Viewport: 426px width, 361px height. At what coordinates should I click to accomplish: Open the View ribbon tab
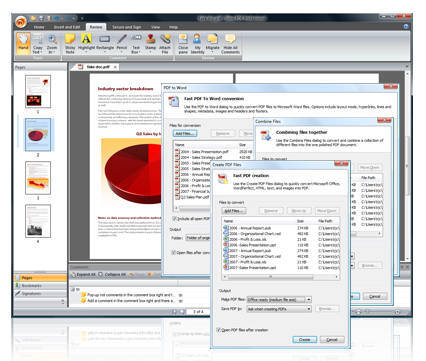coord(155,27)
